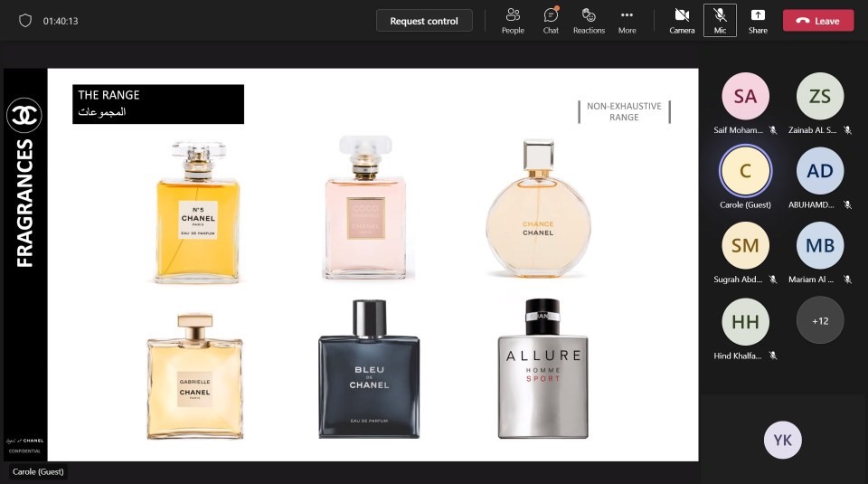Click the Chanel double-C logo
This screenshot has width=868, height=484.
pyautogui.click(x=24, y=115)
